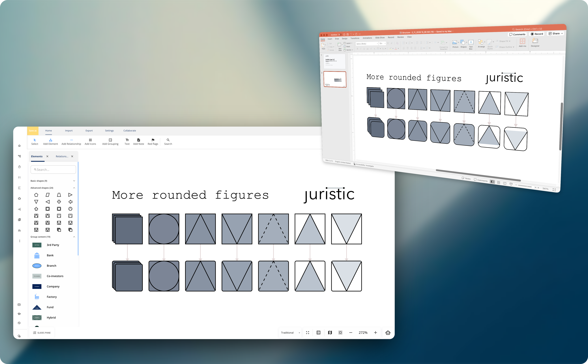The height and width of the screenshot is (364, 588).
Task: Switch to the Export tab
Action: tap(89, 131)
